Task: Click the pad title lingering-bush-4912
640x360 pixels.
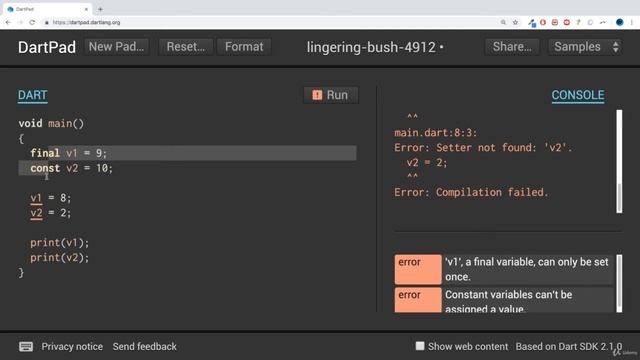Action: pyautogui.click(x=371, y=47)
